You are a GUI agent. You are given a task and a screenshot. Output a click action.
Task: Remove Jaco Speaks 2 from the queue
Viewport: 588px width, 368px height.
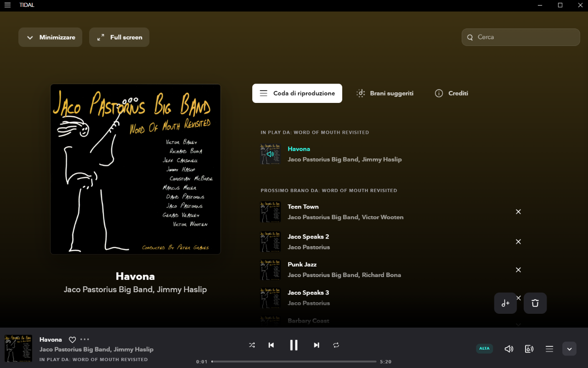518,242
